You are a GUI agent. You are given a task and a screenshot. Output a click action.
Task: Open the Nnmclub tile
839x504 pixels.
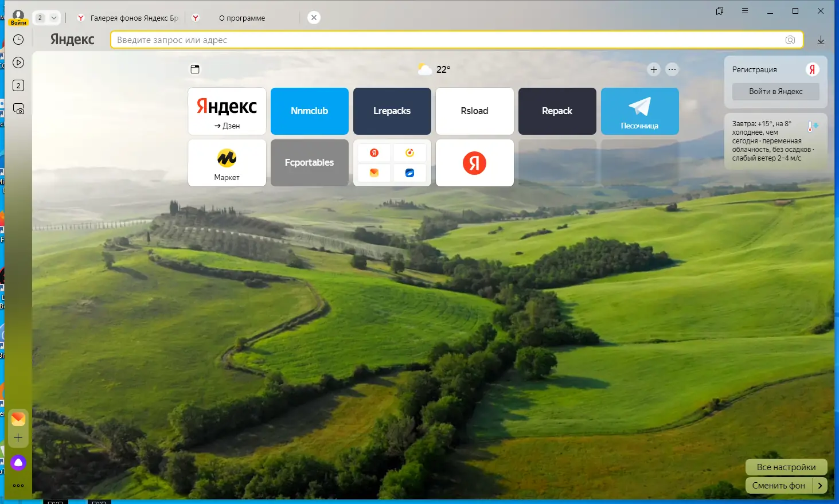point(310,111)
